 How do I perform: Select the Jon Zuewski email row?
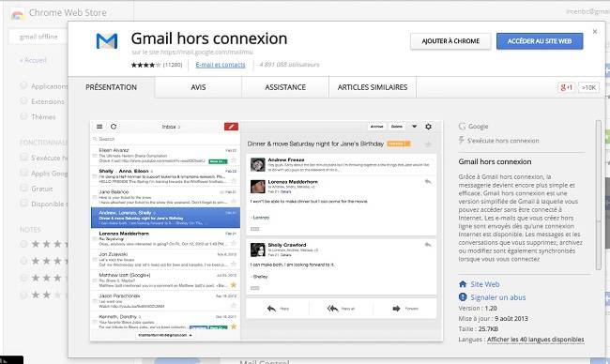(165, 259)
